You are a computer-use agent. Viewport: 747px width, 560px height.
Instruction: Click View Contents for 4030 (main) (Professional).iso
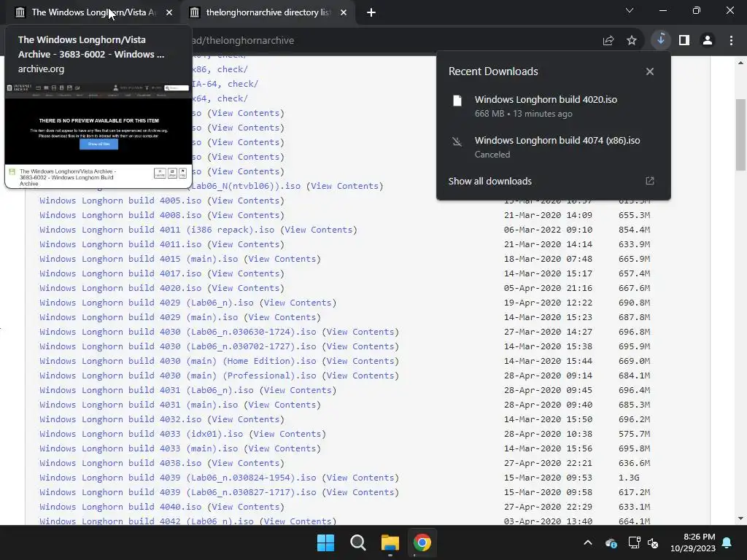tap(360, 376)
